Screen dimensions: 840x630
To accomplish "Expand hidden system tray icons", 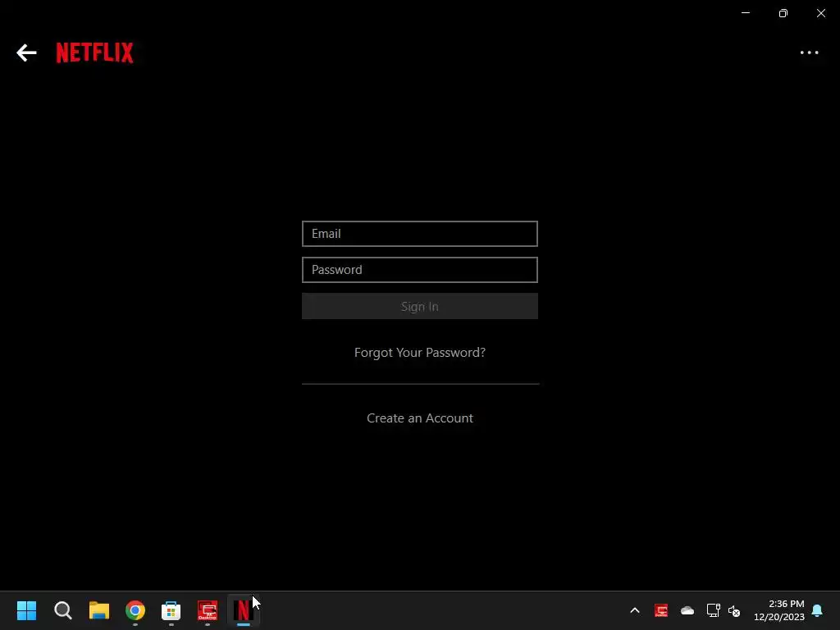I will 635,610.
